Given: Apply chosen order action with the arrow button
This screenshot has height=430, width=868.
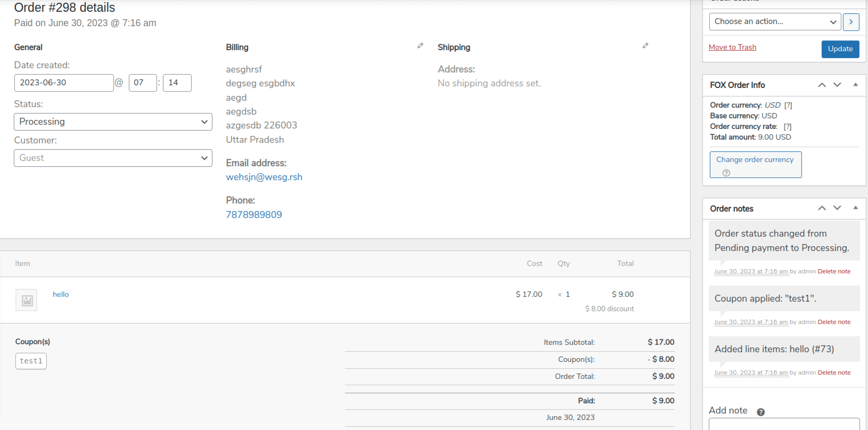Looking at the screenshot, I should [851, 22].
